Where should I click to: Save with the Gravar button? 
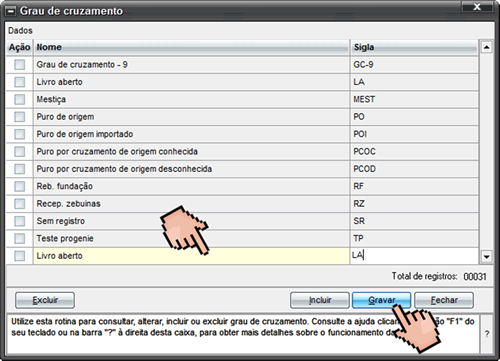pyautogui.click(x=381, y=300)
